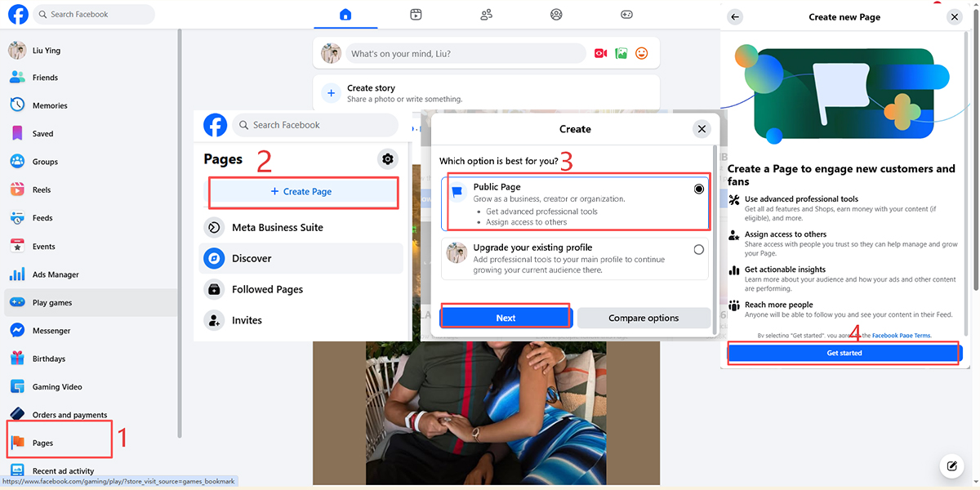Click the Live video camera icon
This screenshot has height=490, width=980.
tap(600, 53)
